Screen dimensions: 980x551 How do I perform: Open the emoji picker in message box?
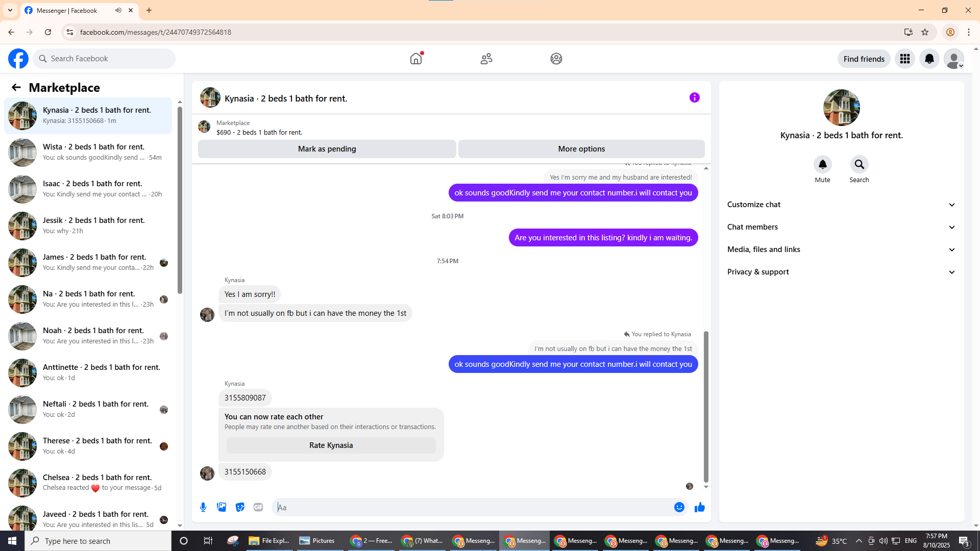(679, 507)
